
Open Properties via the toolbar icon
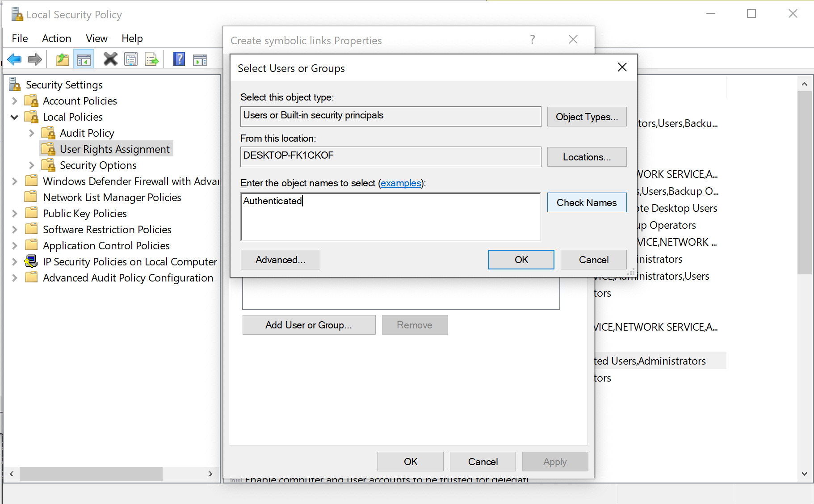[131, 59]
